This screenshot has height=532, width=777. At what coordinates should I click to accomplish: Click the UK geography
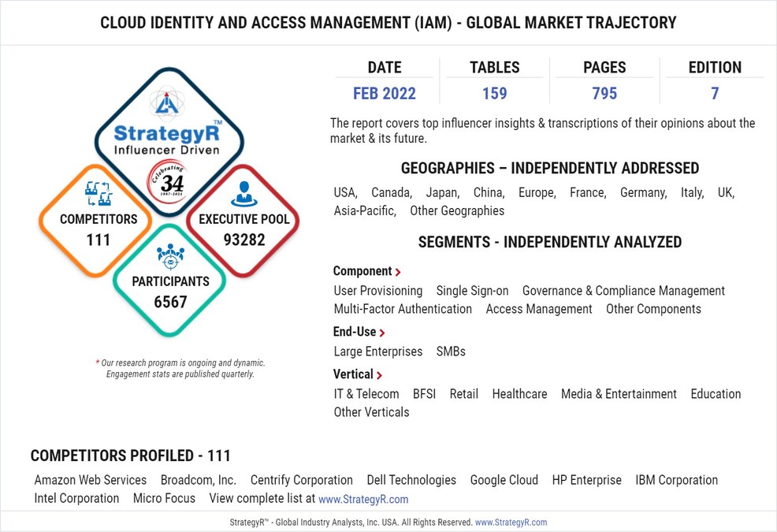tap(726, 192)
